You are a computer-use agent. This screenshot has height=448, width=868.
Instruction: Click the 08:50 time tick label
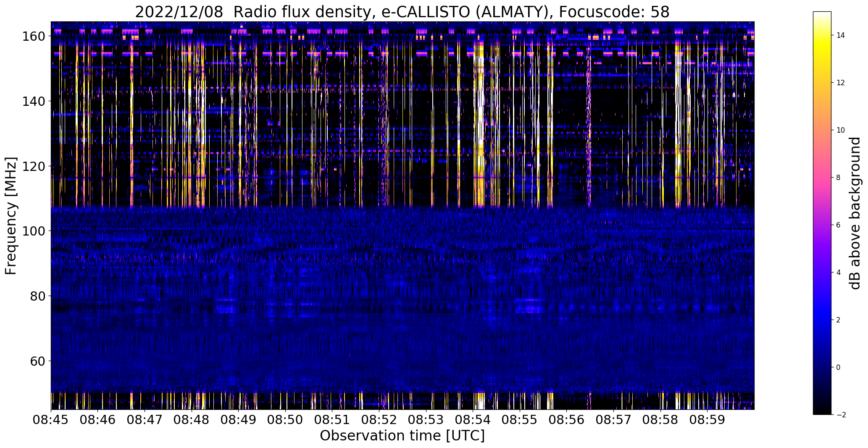[286, 419]
